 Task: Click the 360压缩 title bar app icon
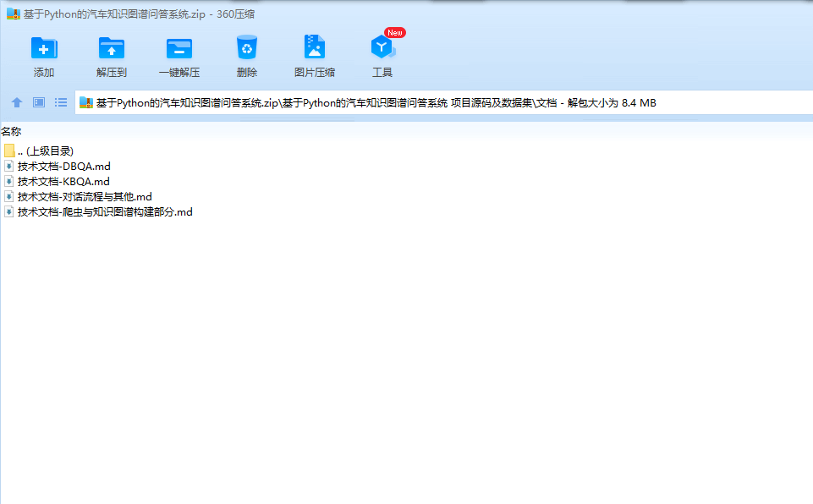pyautogui.click(x=13, y=14)
